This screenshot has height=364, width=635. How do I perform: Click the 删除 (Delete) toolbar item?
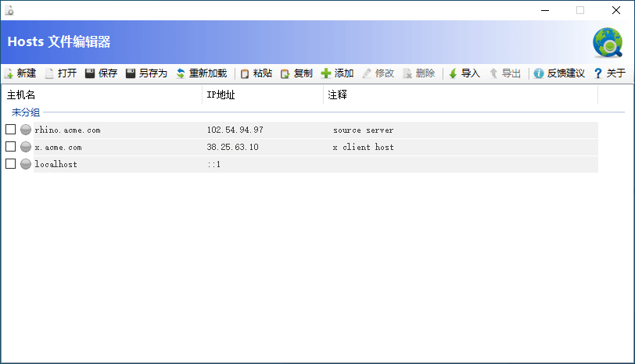coord(419,73)
